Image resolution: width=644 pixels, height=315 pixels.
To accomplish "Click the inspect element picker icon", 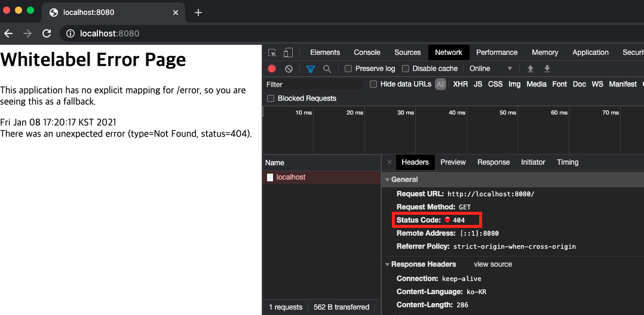I will pos(272,52).
